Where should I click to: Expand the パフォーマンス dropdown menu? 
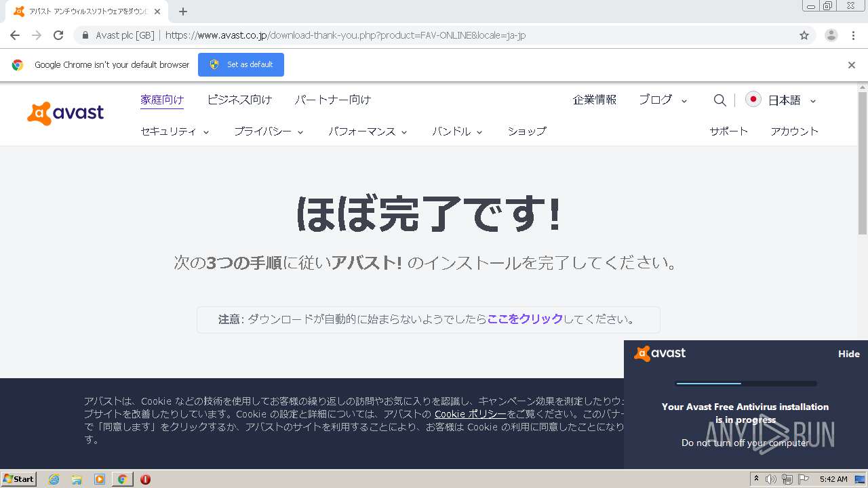(x=368, y=131)
